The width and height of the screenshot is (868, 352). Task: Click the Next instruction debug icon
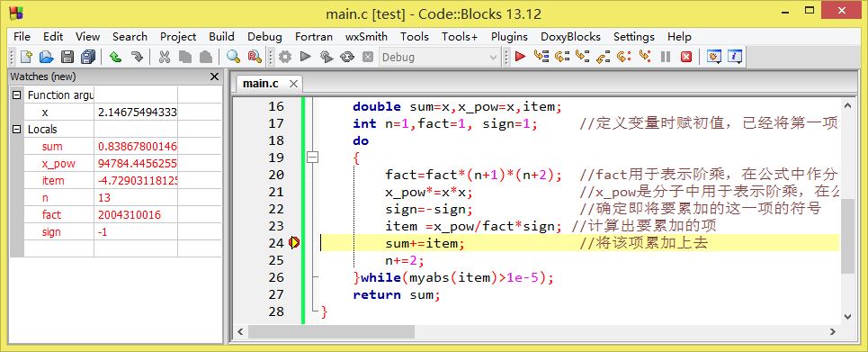[624, 57]
